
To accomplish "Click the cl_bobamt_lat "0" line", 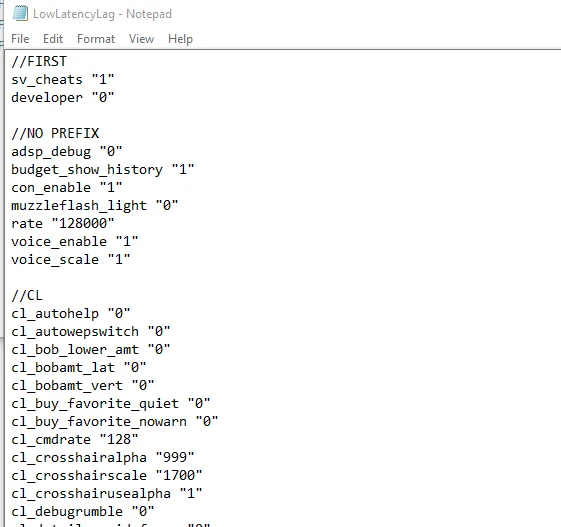I will [x=79, y=367].
